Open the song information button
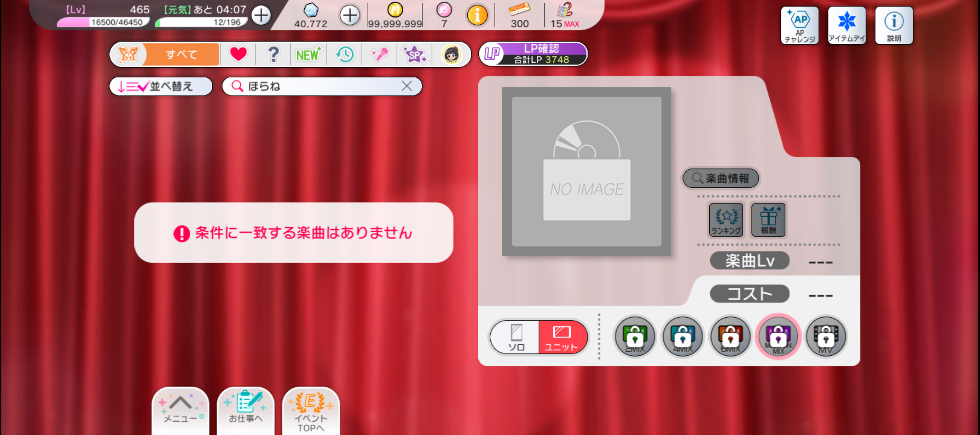This screenshot has height=435, width=980. click(x=720, y=178)
